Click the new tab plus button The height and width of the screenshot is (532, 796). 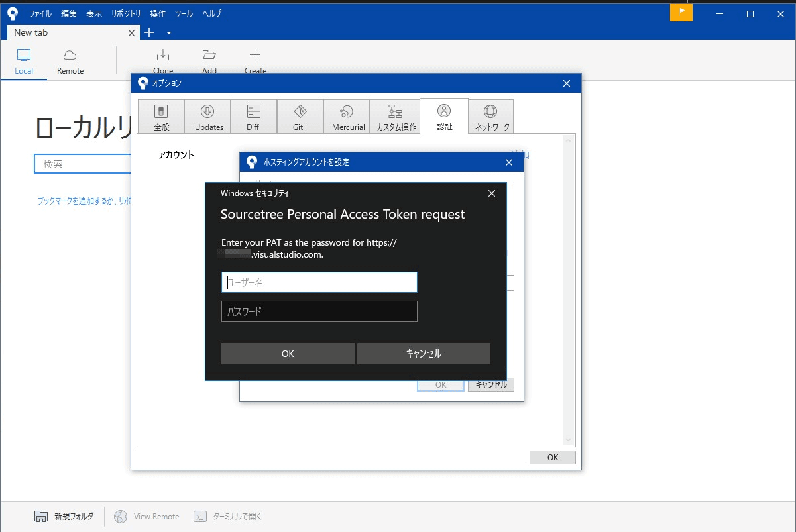point(149,32)
